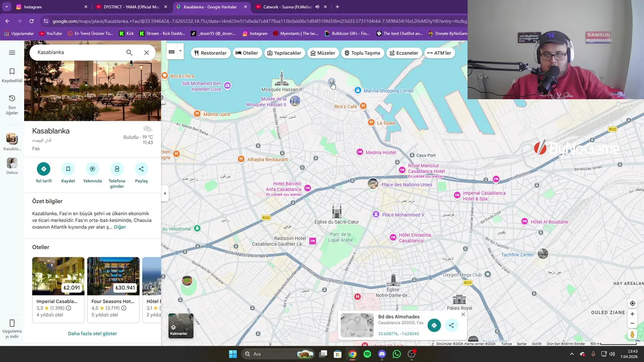644x362 pixels.
Task: Click the coordinates 33.608776, -7.625043
Action: pos(398,334)
